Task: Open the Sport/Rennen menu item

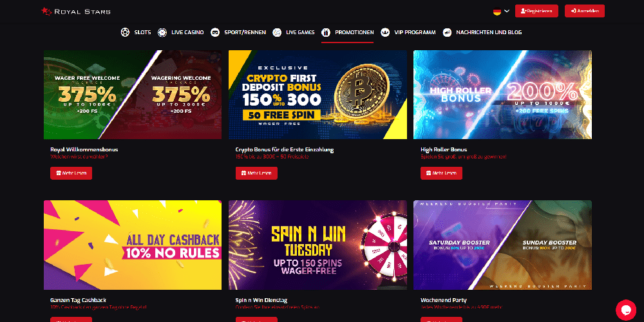Action: tap(245, 32)
